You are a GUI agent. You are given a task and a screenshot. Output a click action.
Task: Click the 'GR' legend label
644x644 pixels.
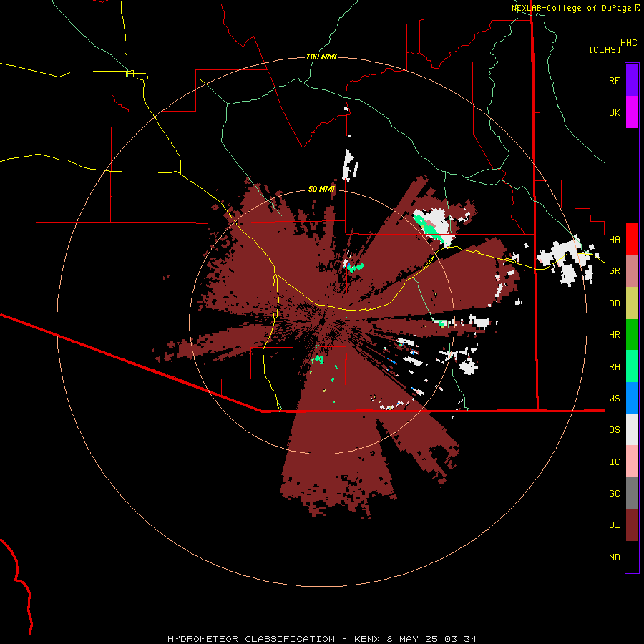point(614,271)
